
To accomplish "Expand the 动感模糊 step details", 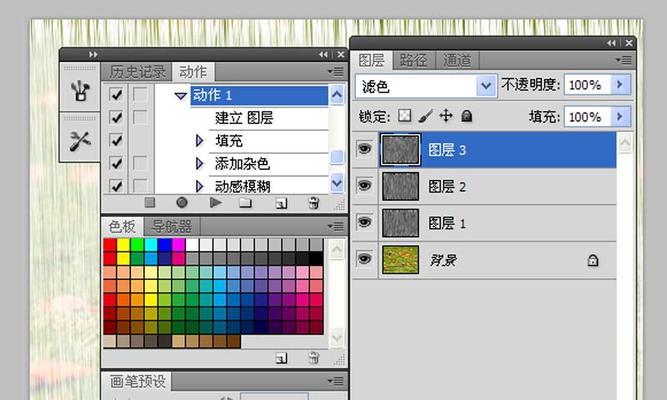I will pyautogui.click(x=199, y=186).
